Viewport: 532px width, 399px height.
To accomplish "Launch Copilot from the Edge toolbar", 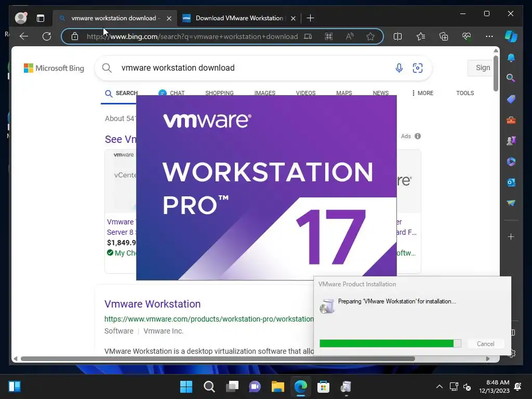I will tap(511, 36).
